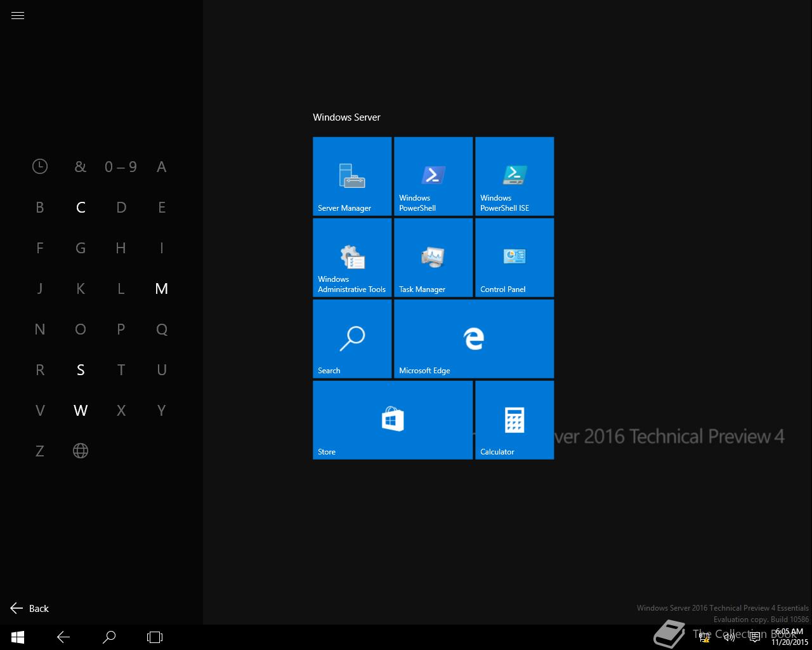Screen dimensions: 812x650
Task: Jump to recently added clock icon
Action: tap(40, 166)
